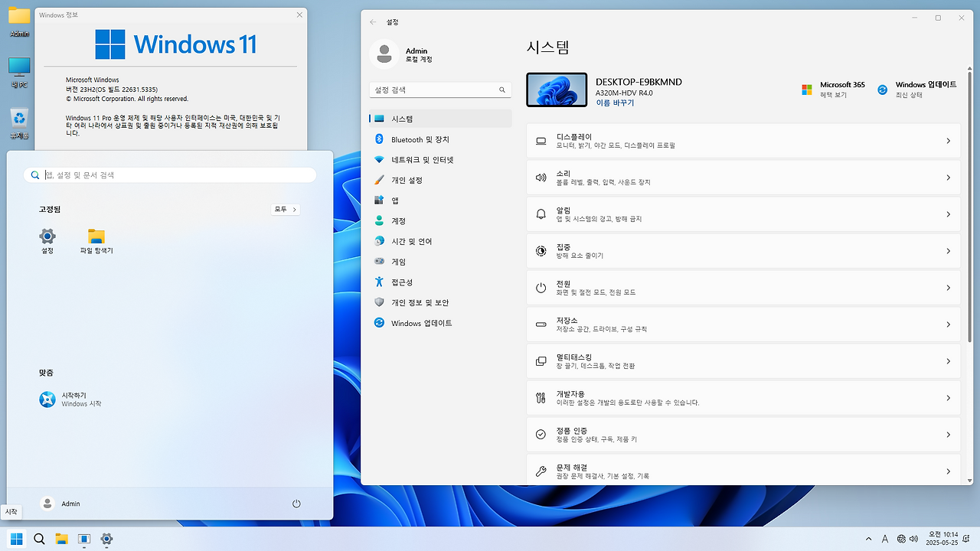This screenshot has width=980, height=551.
Task: Select 시스템 in Settings navigation
Action: tap(440, 119)
